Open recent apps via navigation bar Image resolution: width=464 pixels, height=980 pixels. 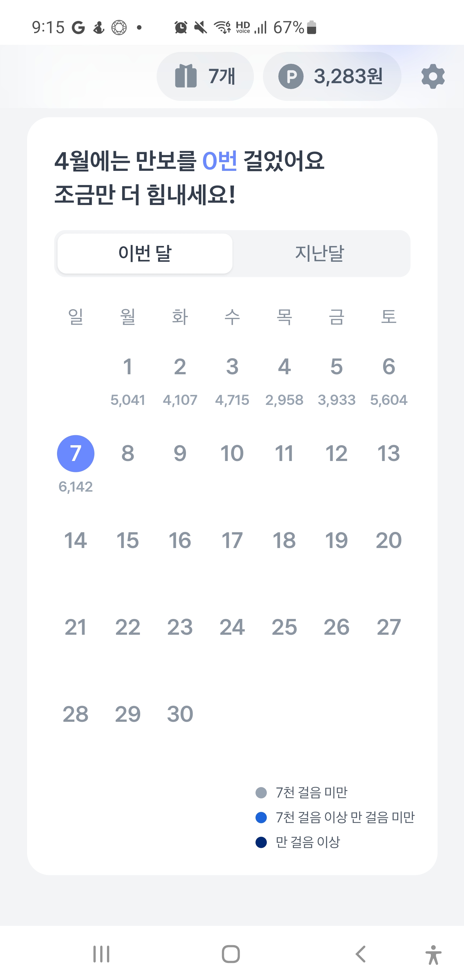(101, 954)
